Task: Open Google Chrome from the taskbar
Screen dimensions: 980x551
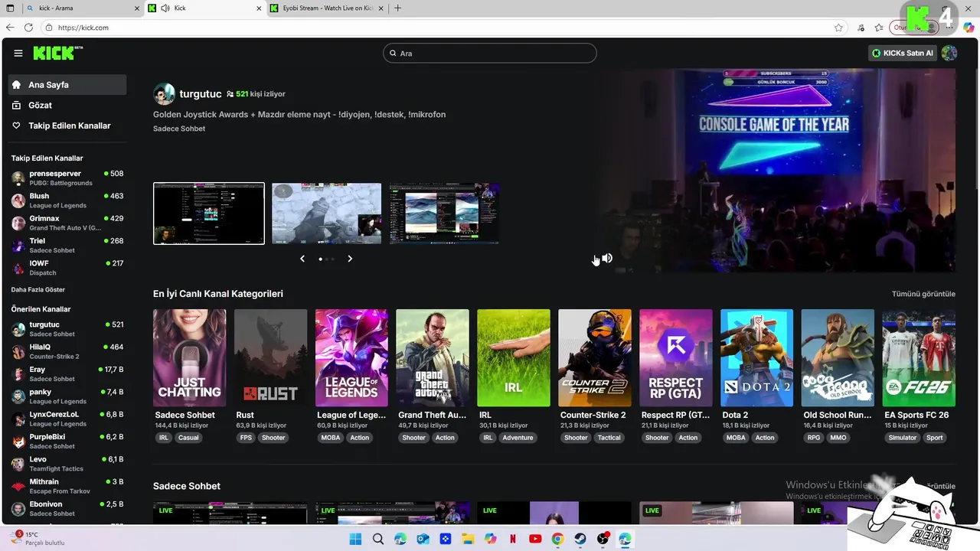Action: point(557,539)
